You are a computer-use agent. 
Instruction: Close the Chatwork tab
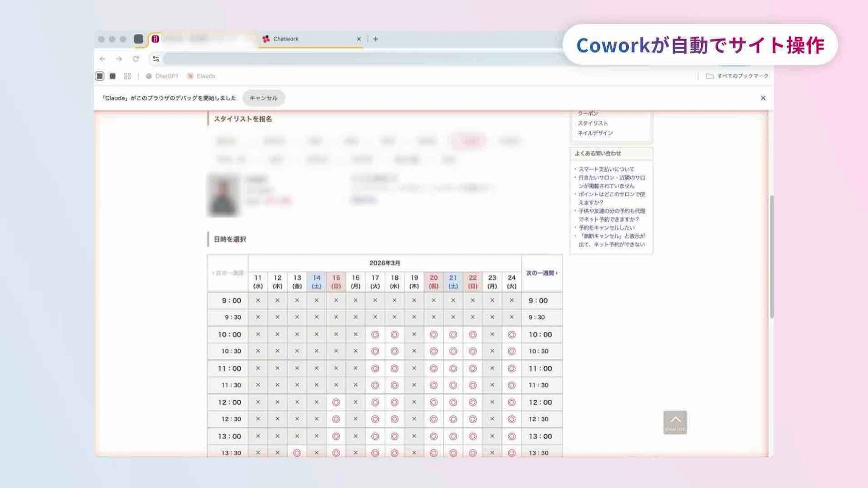359,39
